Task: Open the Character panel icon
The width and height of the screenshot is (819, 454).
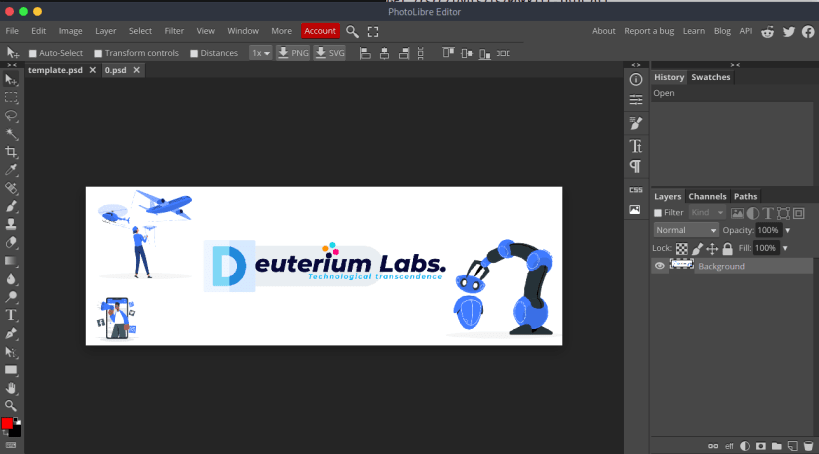Action: pos(636,146)
